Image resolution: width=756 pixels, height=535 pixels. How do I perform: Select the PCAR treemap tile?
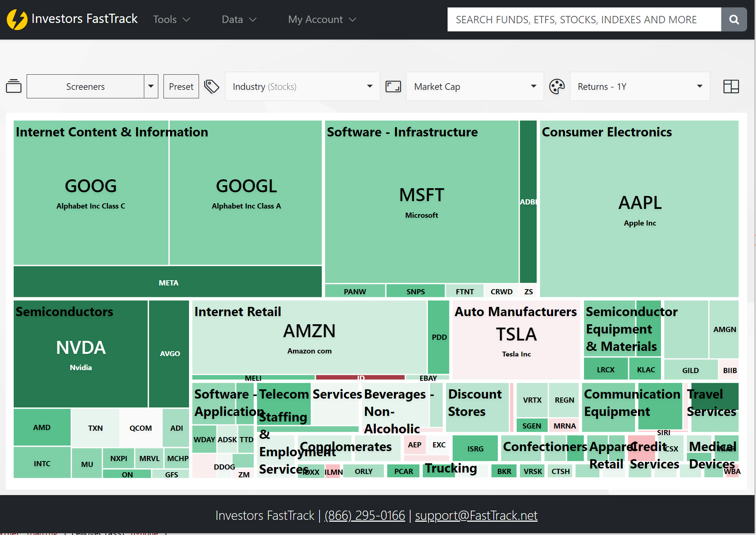click(403, 471)
